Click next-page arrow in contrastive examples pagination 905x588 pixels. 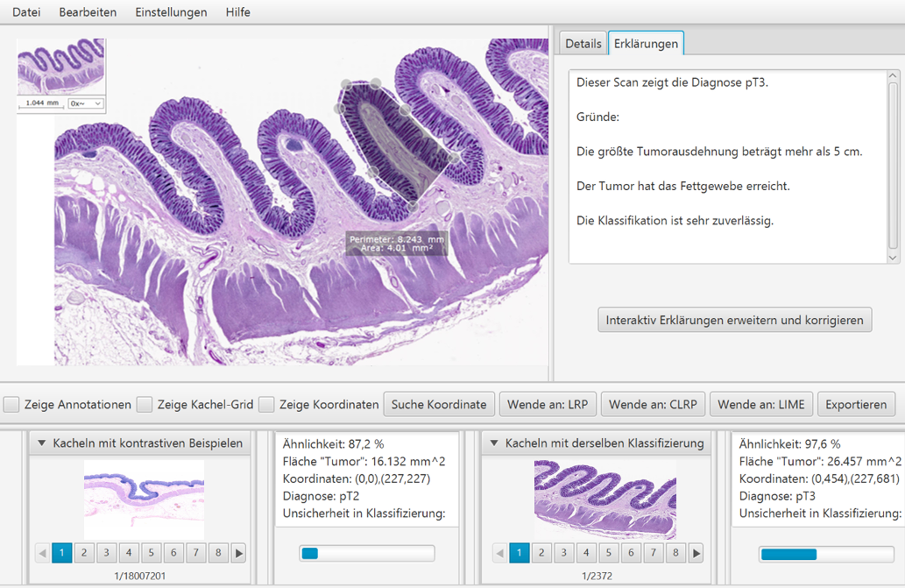pos(238,553)
